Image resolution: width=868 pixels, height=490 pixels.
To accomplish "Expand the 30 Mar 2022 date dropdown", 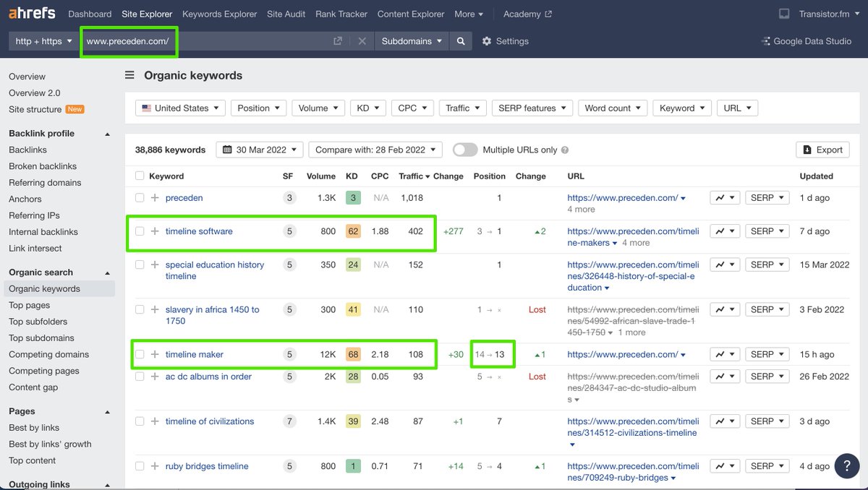I will click(x=260, y=150).
